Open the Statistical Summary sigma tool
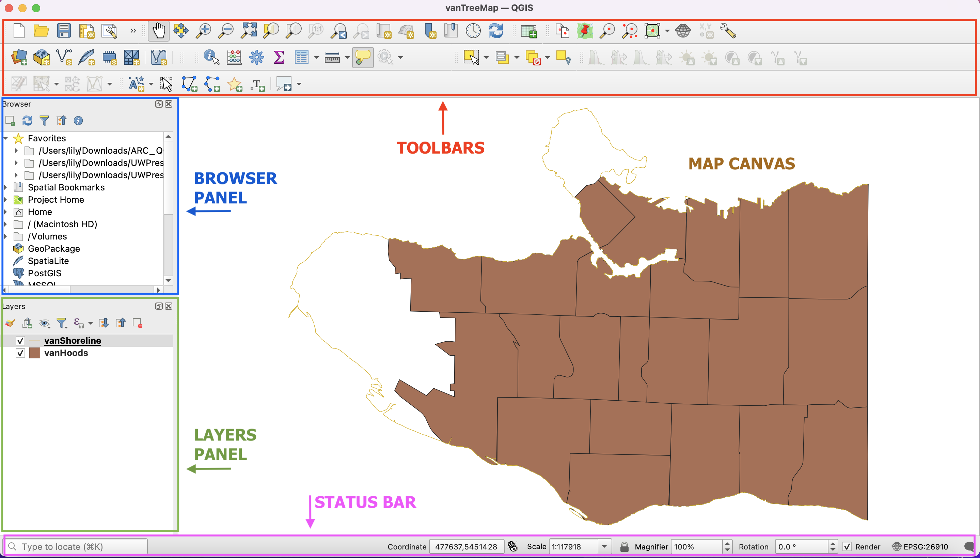 click(x=279, y=58)
